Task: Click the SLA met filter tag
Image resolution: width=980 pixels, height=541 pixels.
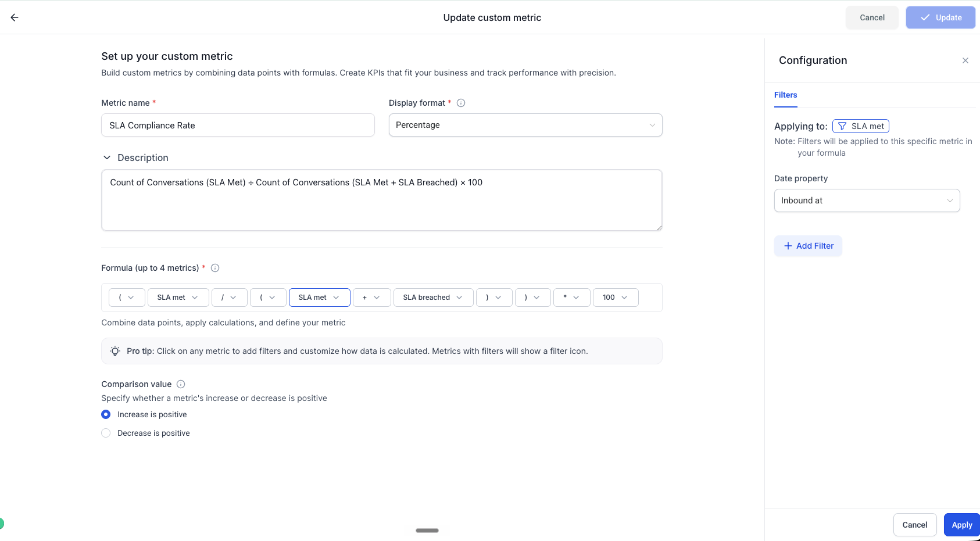Action: (861, 126)
